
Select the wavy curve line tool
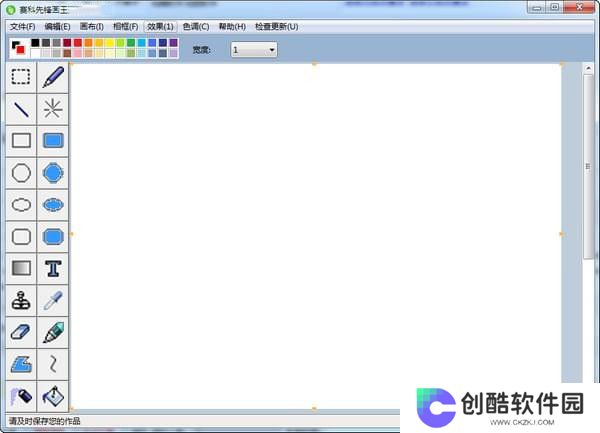53,364
